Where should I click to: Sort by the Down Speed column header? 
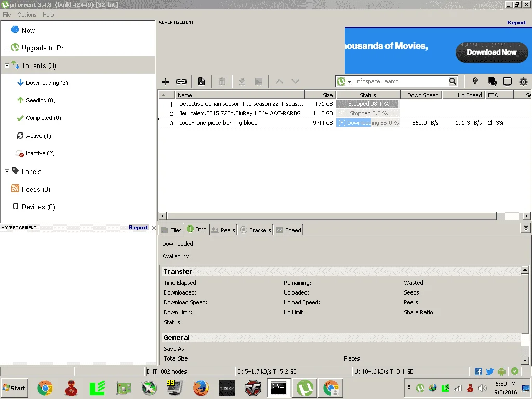coord(421,95)
